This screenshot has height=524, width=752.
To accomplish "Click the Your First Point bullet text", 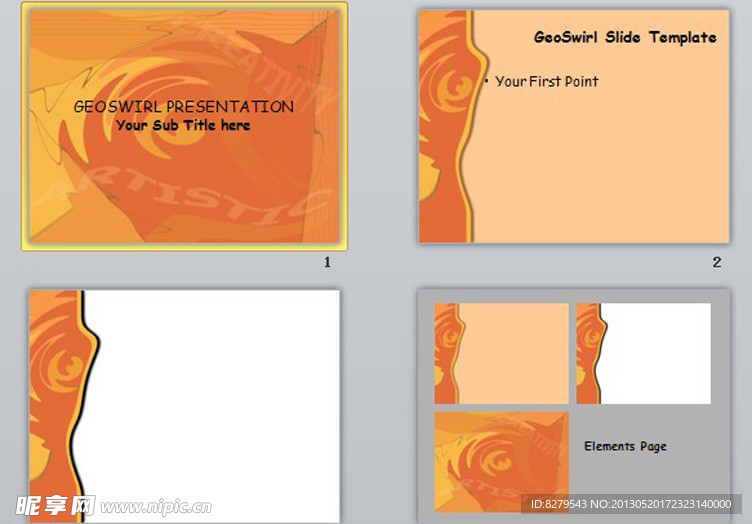I will [547, 82].
